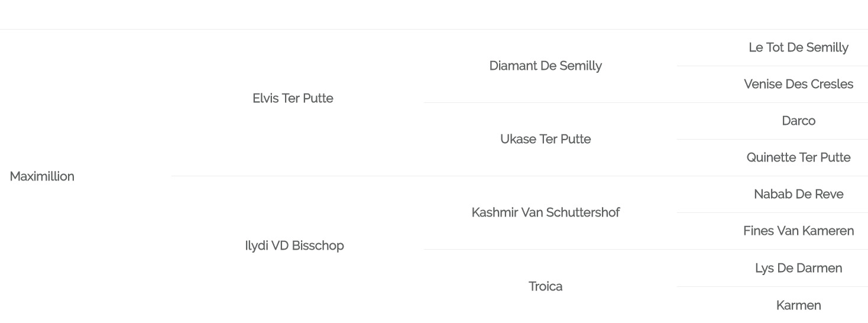Click the Troica pedigree cell

click(x=545, y=286)
